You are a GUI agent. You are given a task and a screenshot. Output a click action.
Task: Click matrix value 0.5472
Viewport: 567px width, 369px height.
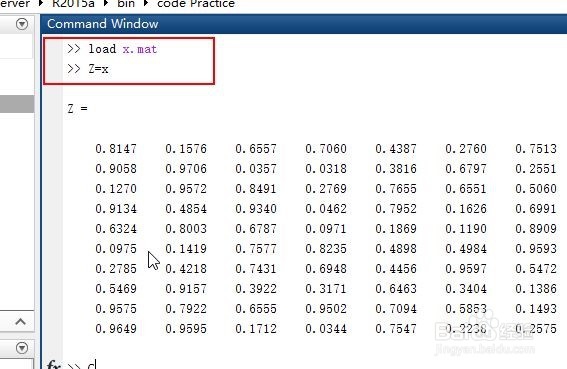click(536, 269)
